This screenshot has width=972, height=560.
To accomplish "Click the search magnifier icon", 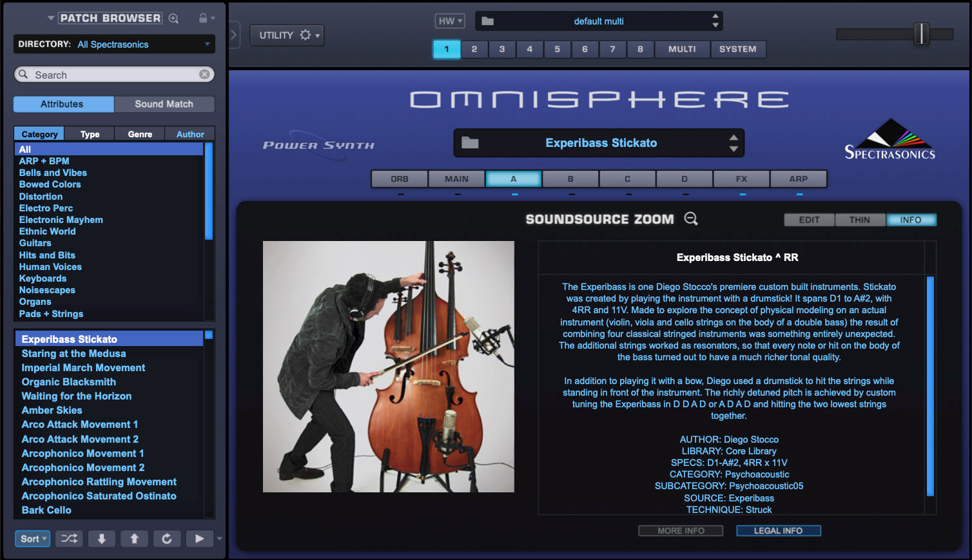I will 23,74.
